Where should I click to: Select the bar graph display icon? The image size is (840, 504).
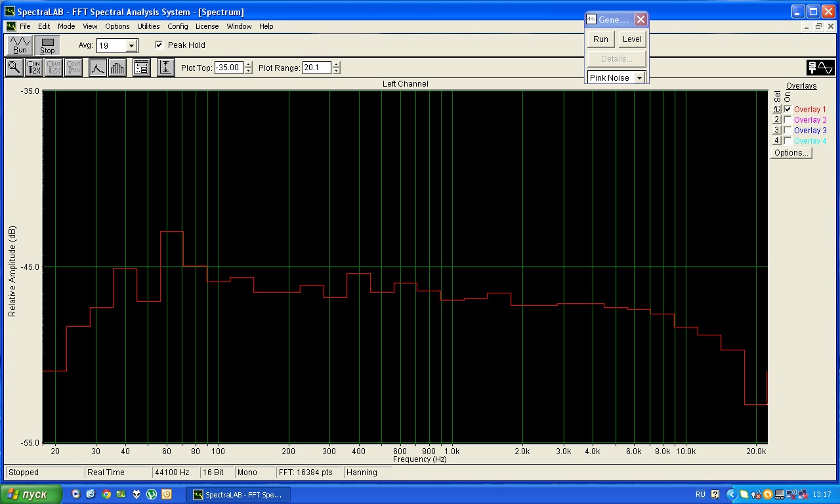[x=117, y=68]
